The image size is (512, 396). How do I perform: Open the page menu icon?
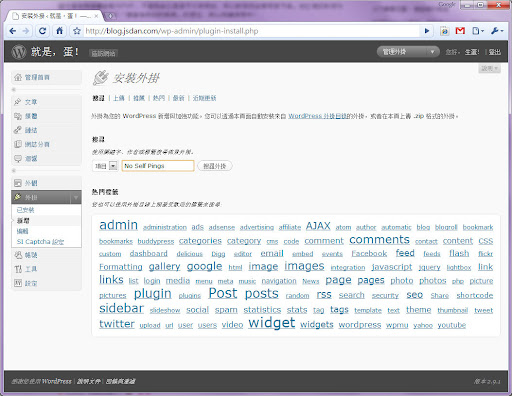coord(478,31)
